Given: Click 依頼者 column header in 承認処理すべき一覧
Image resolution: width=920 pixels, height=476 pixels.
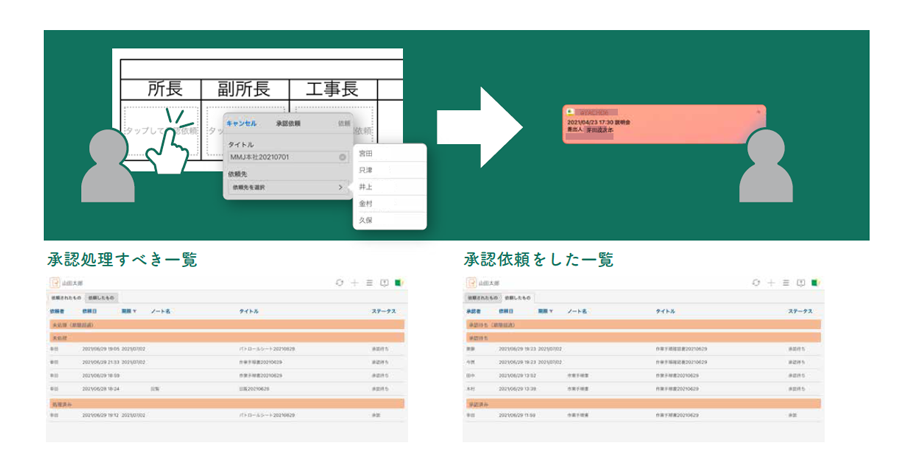Looking at the screenshot, I should tap(57, 311).
